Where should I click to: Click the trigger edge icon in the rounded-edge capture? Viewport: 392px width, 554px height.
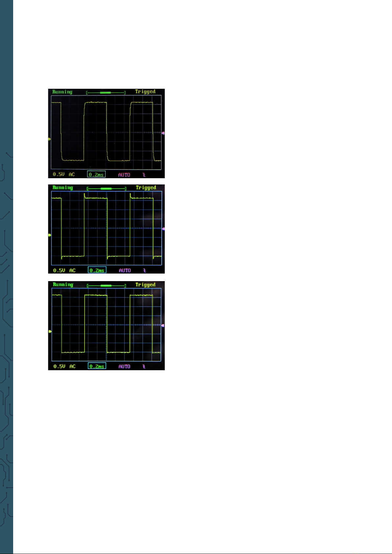(144, 175)
